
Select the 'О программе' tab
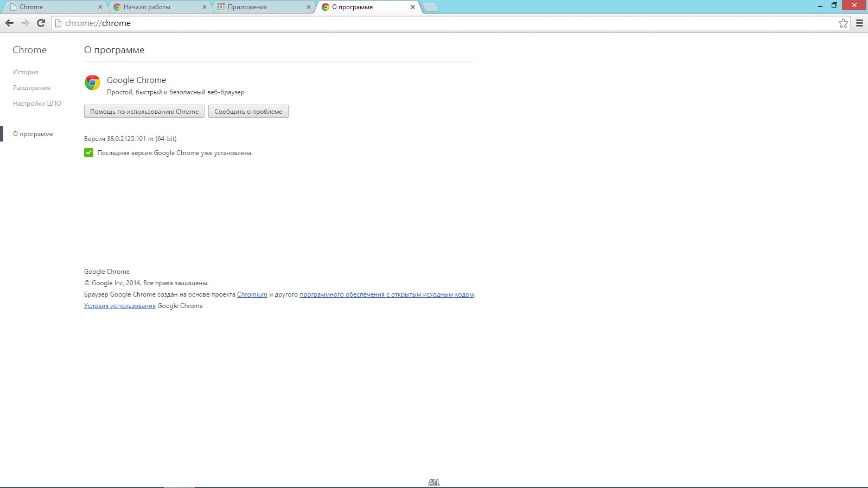367,7
